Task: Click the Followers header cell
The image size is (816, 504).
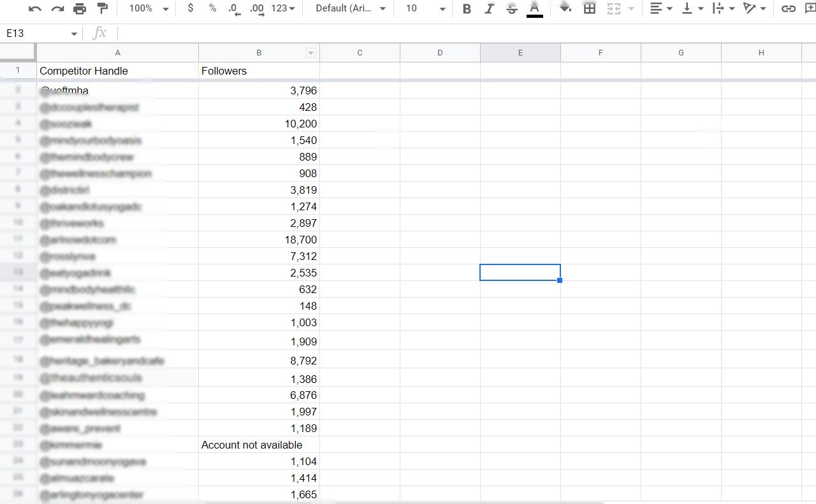Action: (x=259, y=71)
